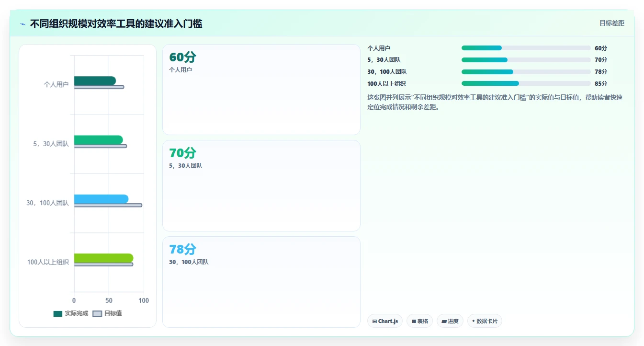
Task: Click the 5，30人团队 axis label in chart
Action: click(x=51, y=144)
